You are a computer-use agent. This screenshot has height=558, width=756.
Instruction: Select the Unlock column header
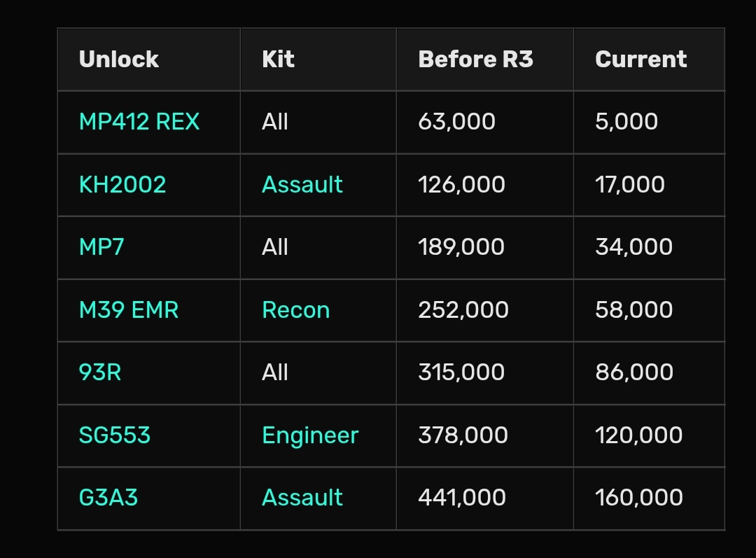coord(149,60)
